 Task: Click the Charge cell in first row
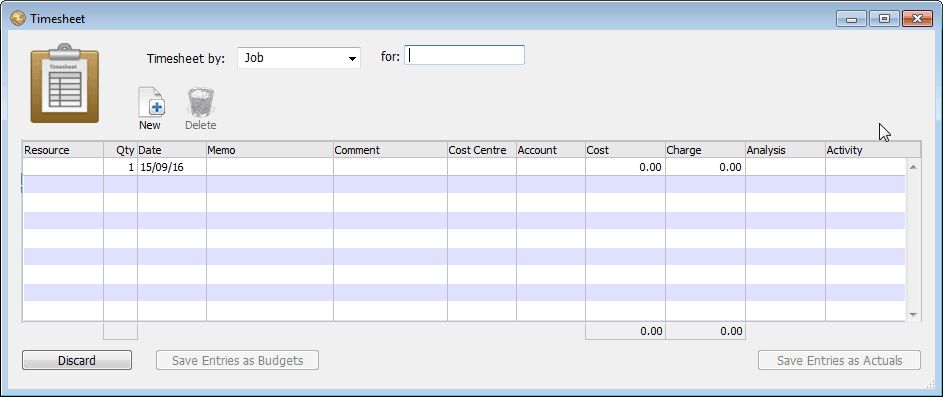[705, 167]
